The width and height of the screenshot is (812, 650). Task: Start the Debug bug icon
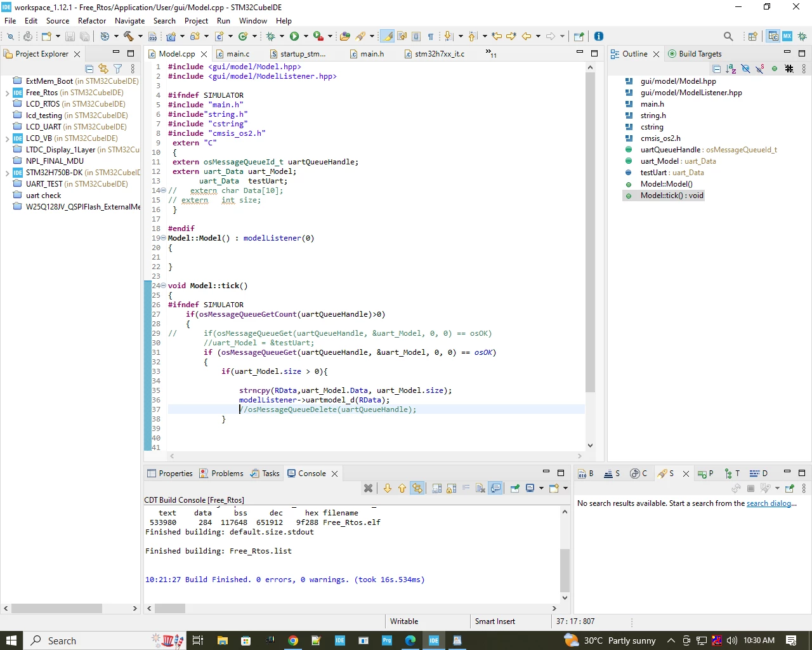click(271, 36)
